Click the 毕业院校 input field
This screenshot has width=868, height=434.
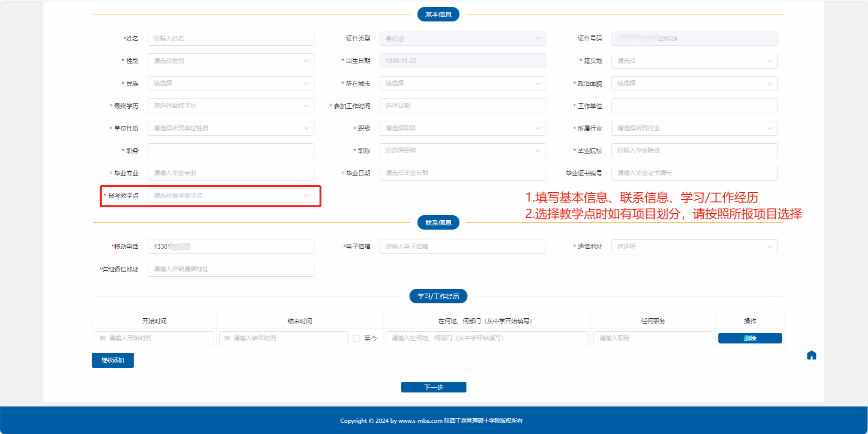point(694,151)
